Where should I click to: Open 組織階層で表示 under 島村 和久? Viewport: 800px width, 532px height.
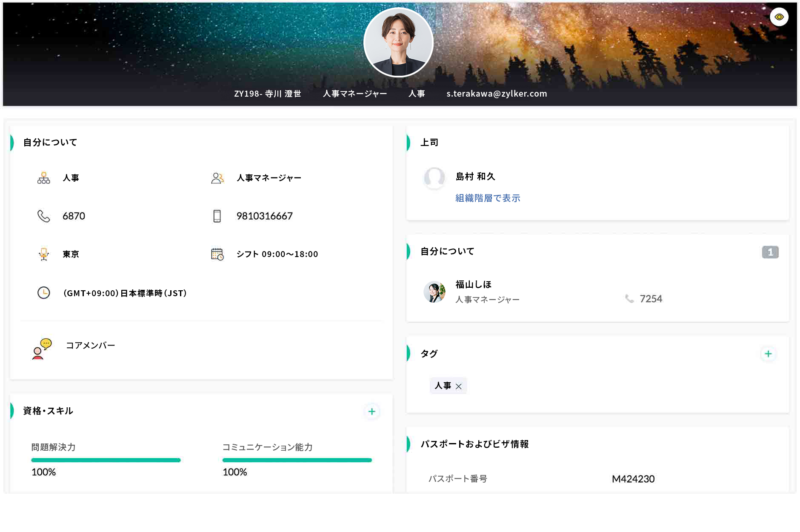pos(487,197)
